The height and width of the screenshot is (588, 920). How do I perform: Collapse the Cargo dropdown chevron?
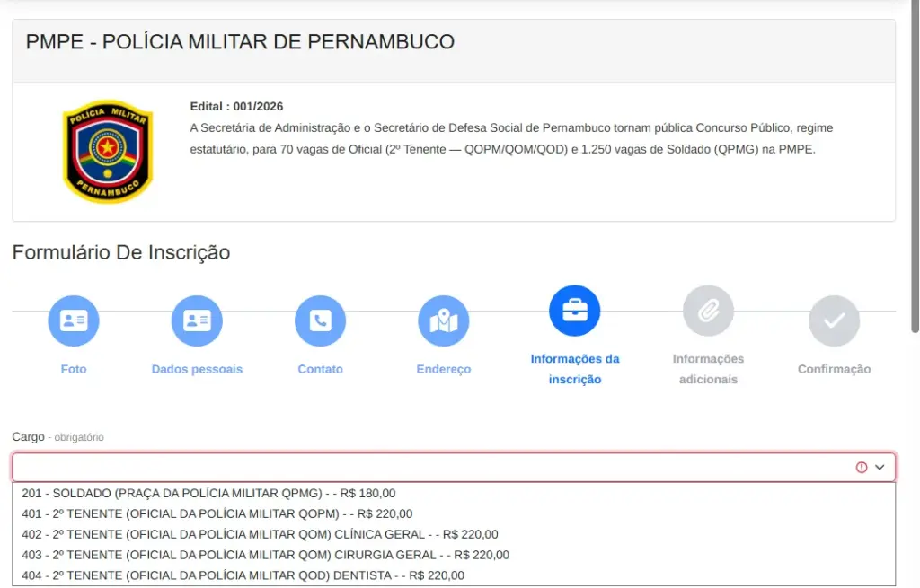[880, 467]
